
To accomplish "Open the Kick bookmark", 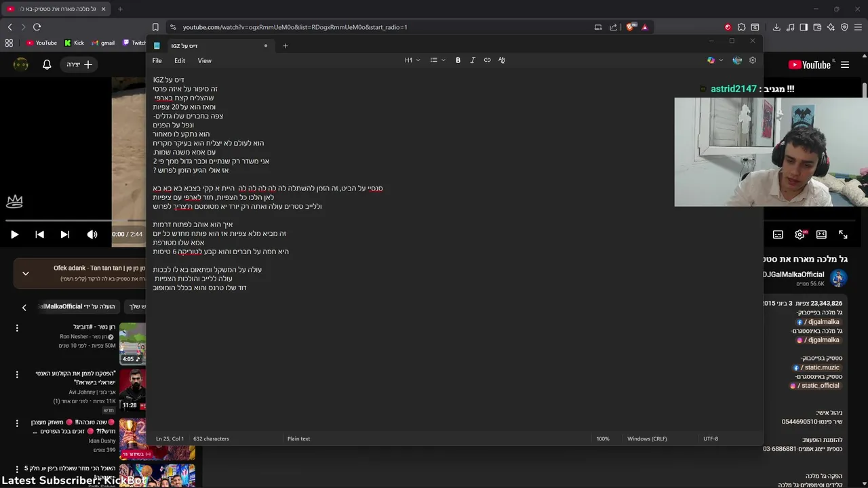I will tap(74, 43).
